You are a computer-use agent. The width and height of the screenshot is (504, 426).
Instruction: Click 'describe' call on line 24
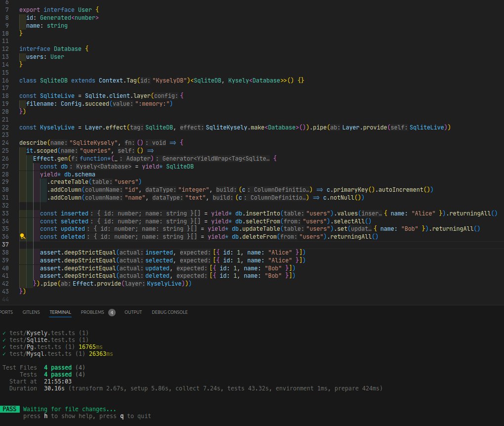click(33, 143)
